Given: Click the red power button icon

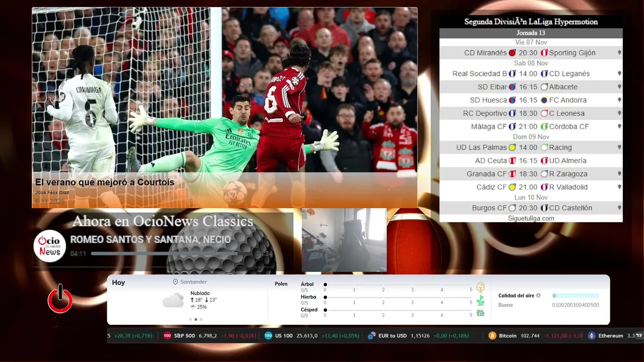Looking at the screenshot, I should point(60,299).
